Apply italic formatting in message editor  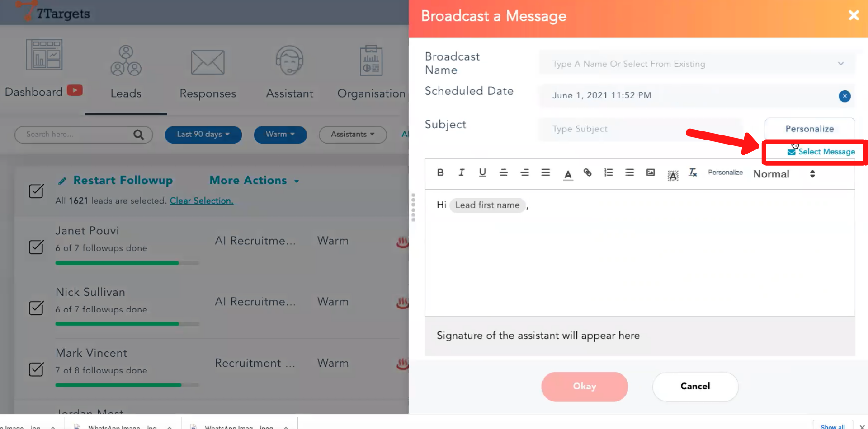461,173
